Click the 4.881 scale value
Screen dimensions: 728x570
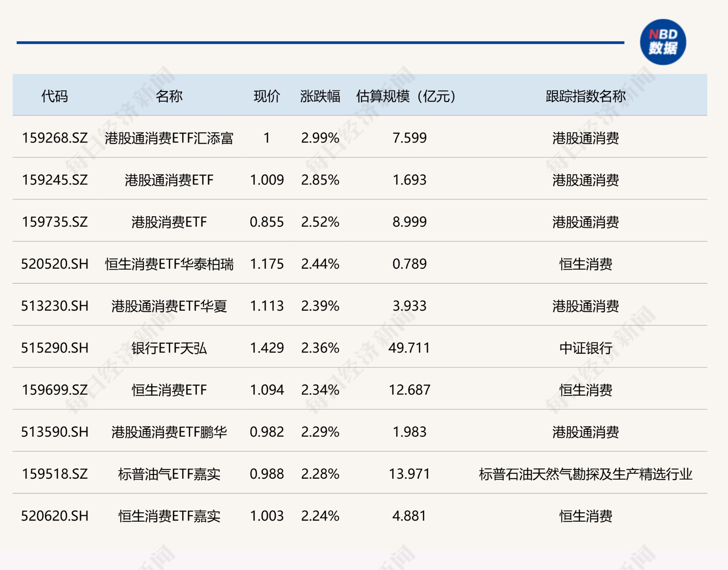pos(409,516)
